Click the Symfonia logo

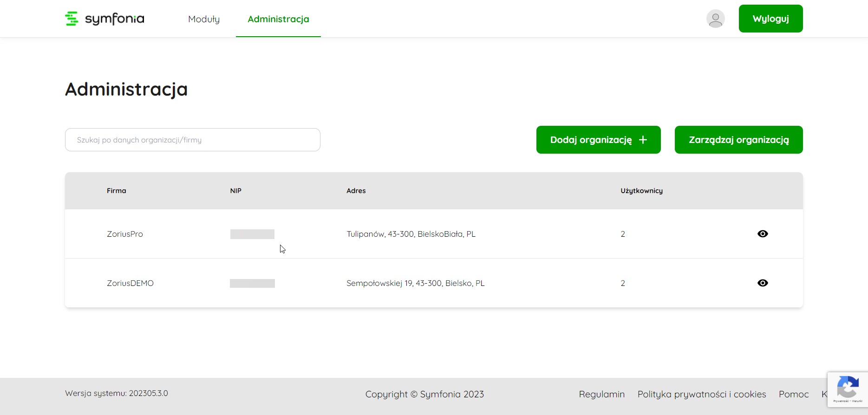[x=104, y=19]
